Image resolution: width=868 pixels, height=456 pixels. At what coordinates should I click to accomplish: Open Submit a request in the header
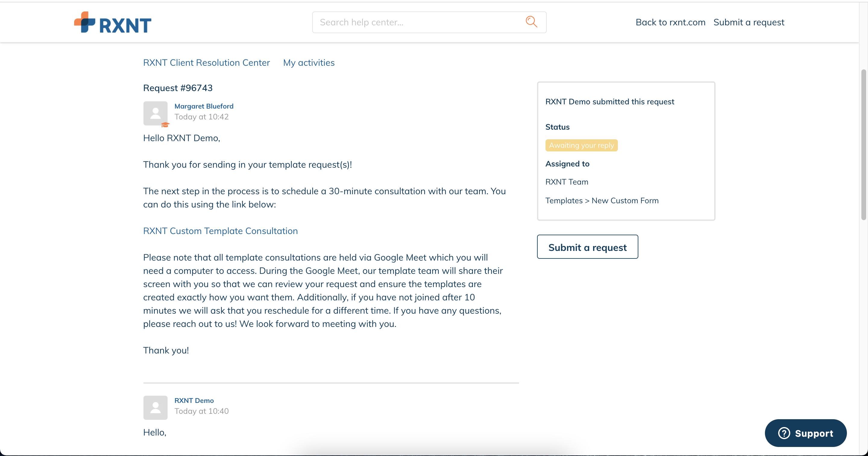pyautogui.click(x=749, y=22)
